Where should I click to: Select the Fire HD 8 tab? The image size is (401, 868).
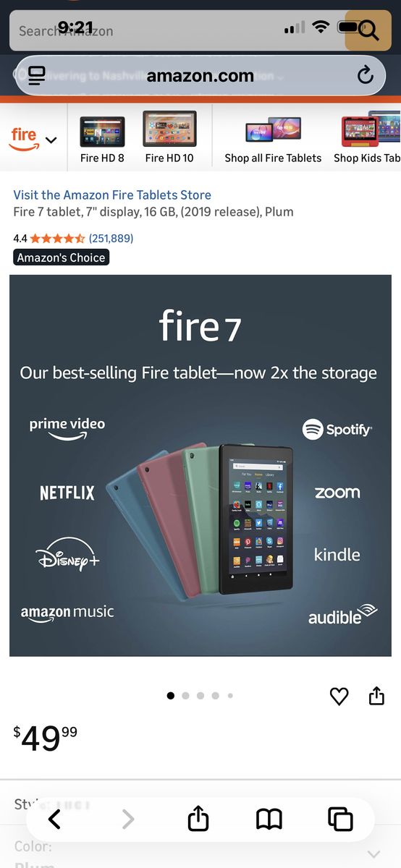[102, 138]
